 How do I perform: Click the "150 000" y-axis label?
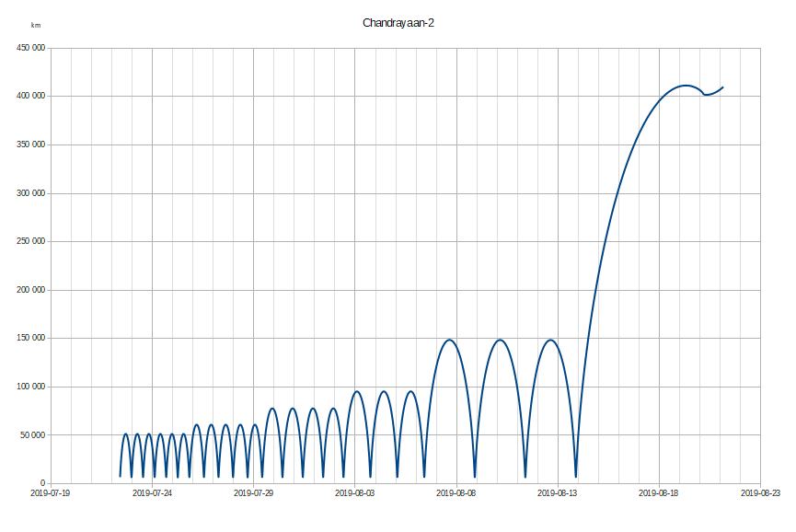tap(31, 338)
